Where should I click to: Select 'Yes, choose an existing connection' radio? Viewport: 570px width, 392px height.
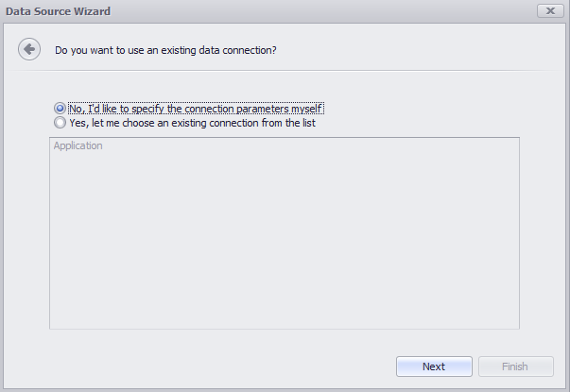[60, 123]
